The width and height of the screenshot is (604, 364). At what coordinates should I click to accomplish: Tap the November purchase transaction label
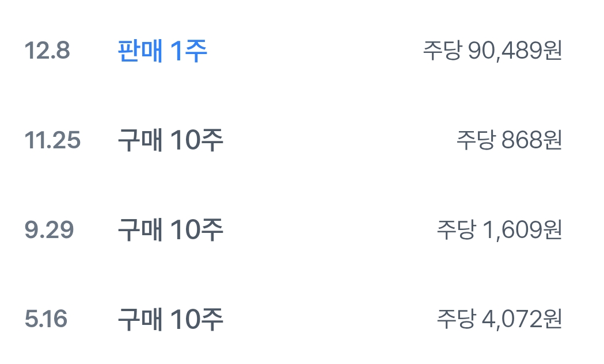(x=170, y=141)
